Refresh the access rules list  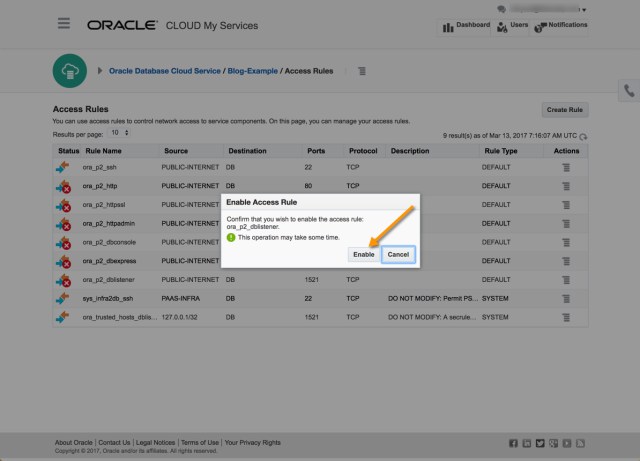583,136
